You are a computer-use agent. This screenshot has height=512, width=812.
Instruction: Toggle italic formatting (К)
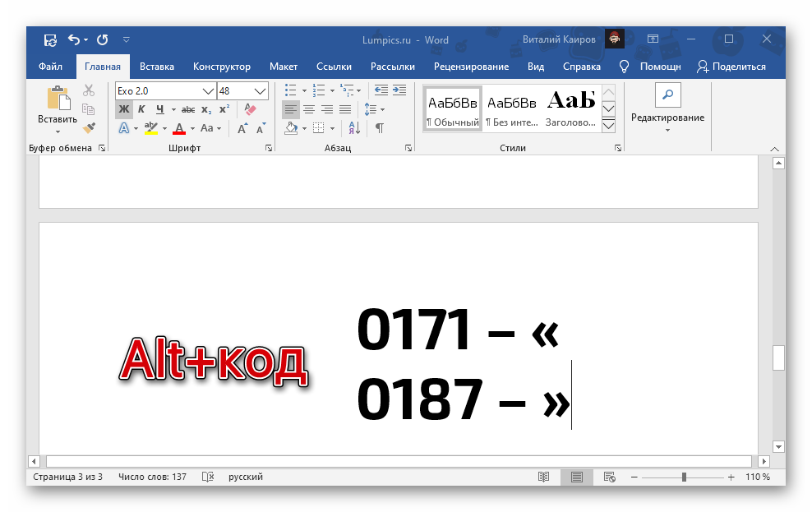141,109
